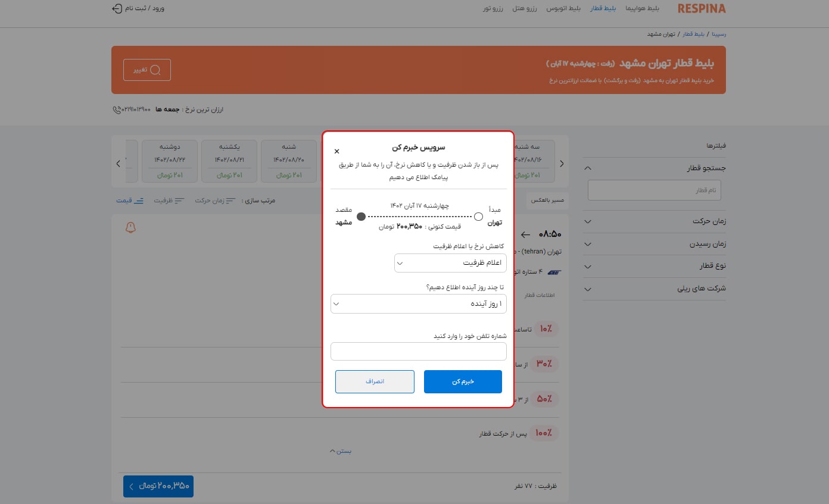Click the phone number input field
The height and width of the screenshot is (504, 829).
point(418,351)
